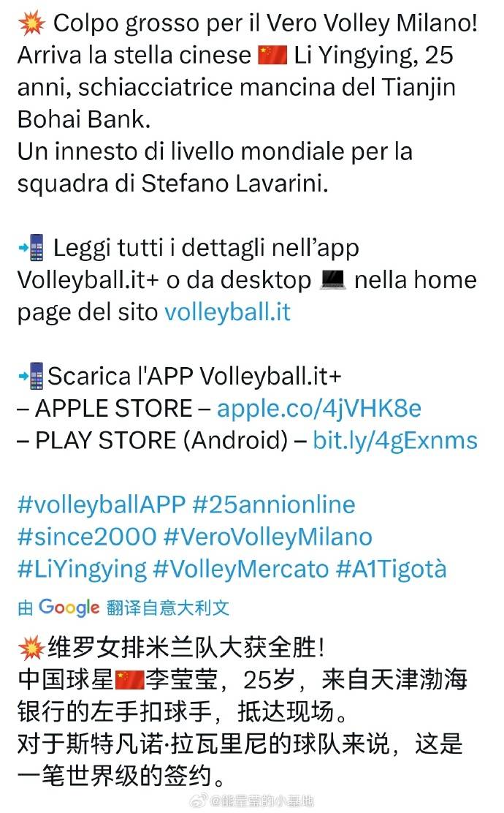Click the Google translation attribution logo
Image resolution: width=504 pixels, height=813 pixels.
click(69, 607)
